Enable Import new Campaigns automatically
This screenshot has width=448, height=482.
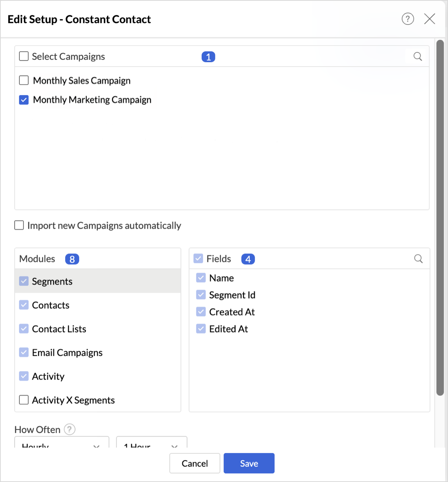coord(19,225)
